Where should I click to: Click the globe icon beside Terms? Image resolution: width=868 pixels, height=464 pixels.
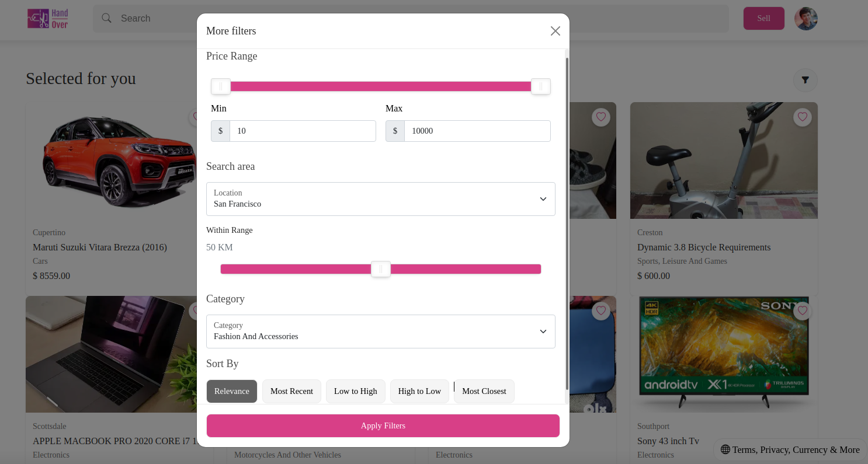[725, 449]
